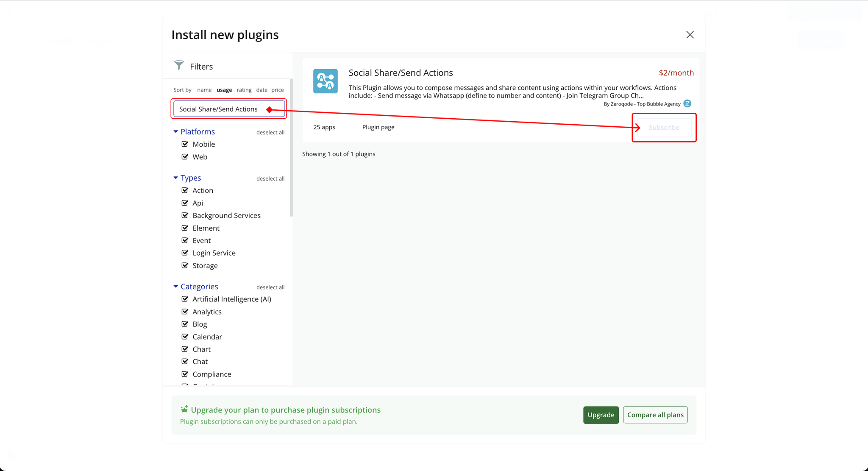
Task: Collapse the Types filter section
Action: 175,178
